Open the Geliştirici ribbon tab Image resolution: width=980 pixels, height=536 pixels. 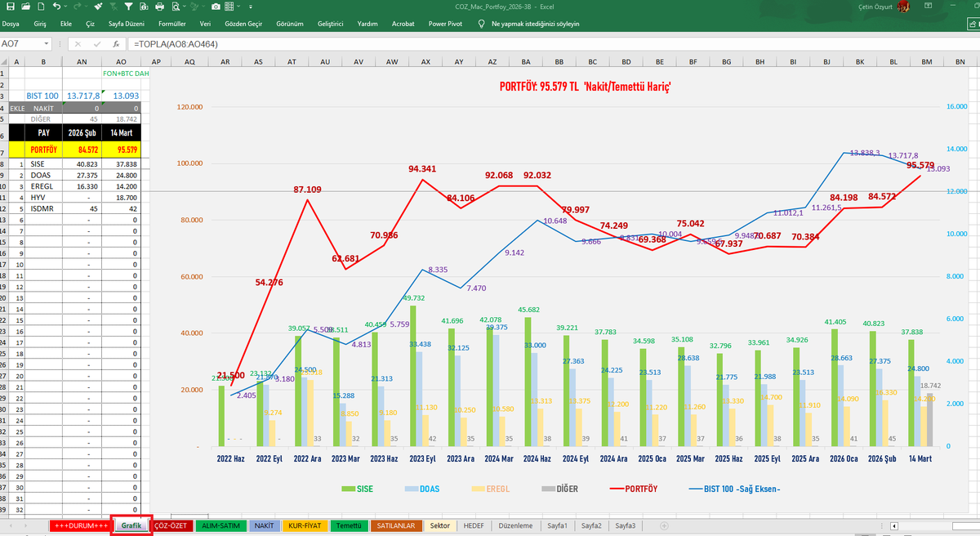pyautogui.click(x=330, y=25)
